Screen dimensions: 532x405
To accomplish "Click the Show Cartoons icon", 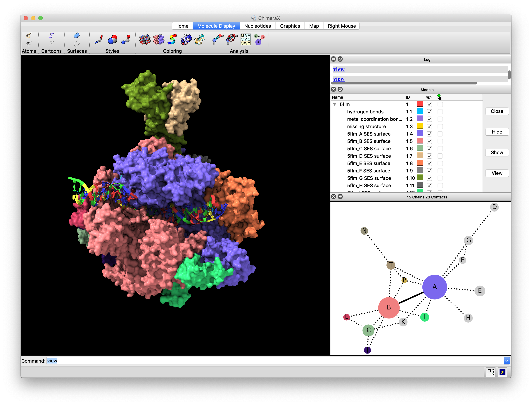I will coord(51,35).
